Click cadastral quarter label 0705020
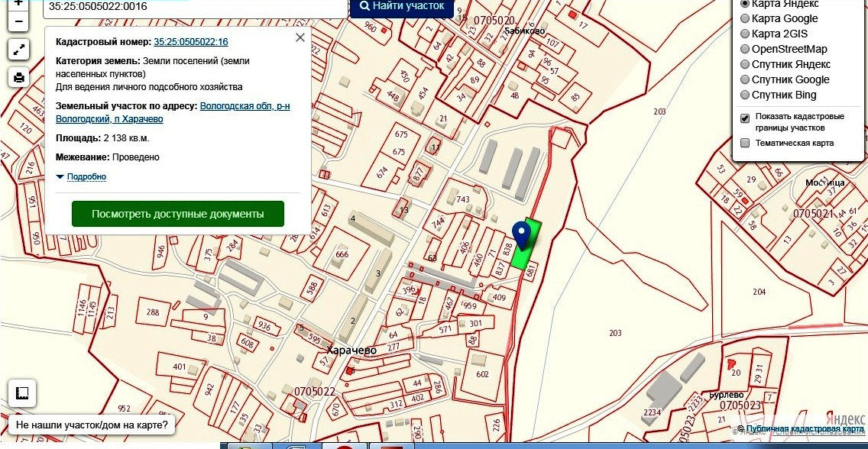 pyautogui.click(x=494, y=21)
